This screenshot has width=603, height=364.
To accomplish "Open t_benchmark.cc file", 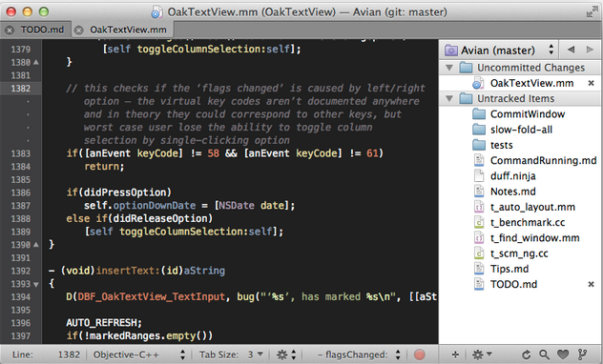I will (528, 222).
